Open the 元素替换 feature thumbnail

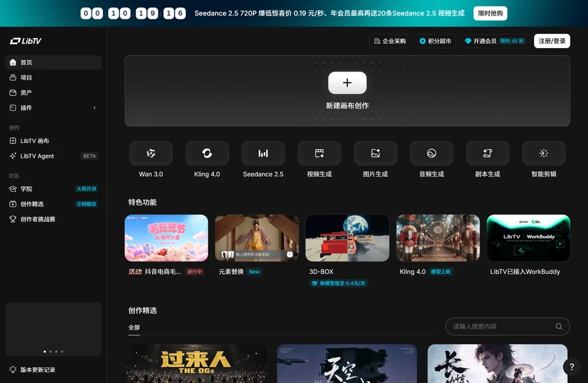tap(257, 238)
